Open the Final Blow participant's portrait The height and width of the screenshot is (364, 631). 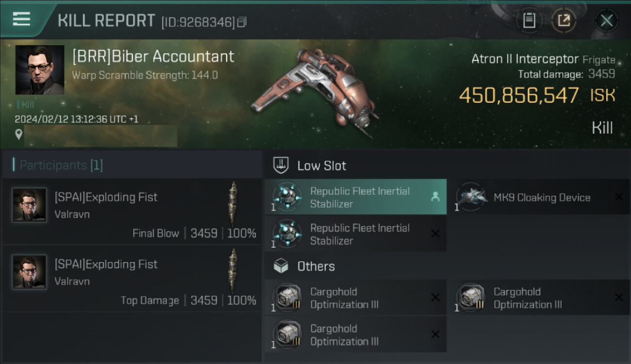[x=30, y=205]
